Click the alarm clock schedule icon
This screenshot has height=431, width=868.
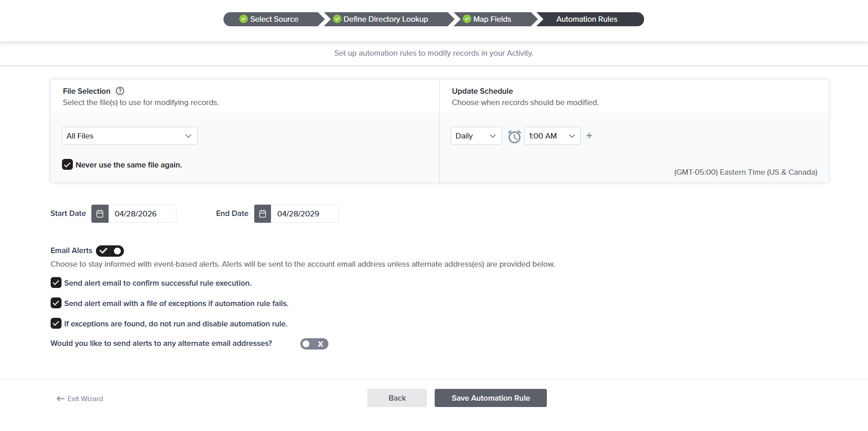point(514,136)
